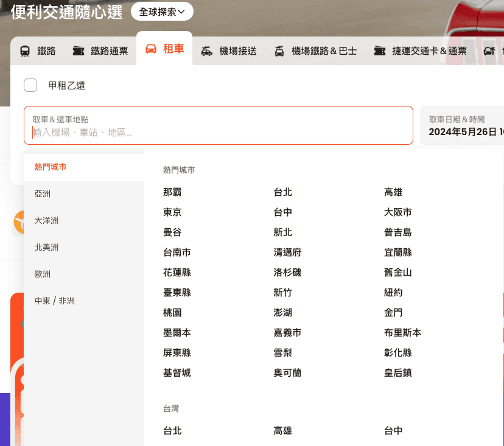The image size is (504, 446).
Task: Choose 東京 from popular cities
Action: point(172,212)
